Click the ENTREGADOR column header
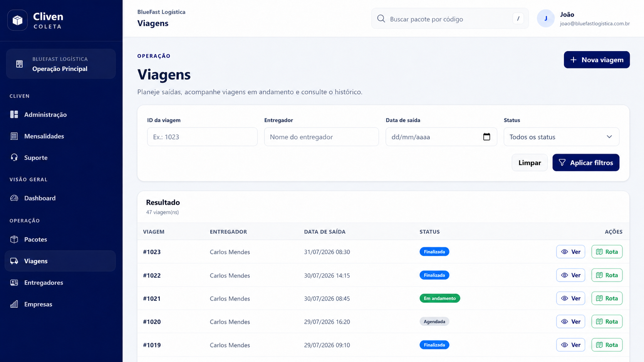Screen dimensions: 644x362 [228, 232]
